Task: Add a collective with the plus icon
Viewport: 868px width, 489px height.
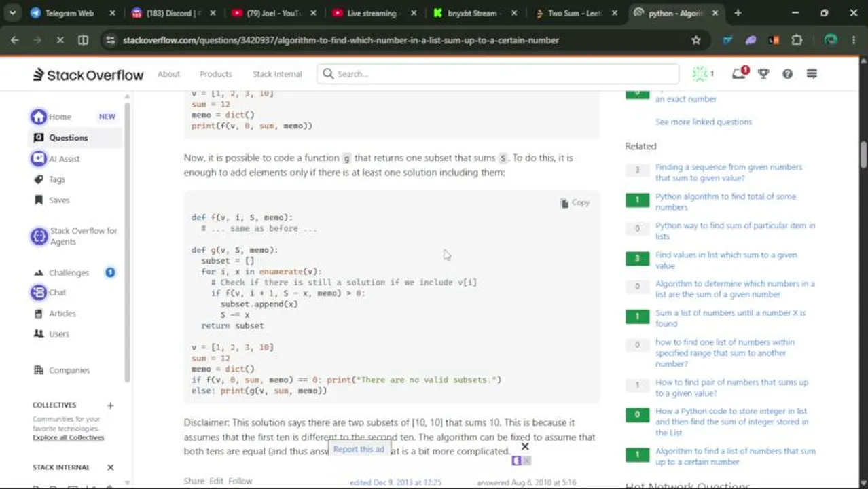Action: 110,405
